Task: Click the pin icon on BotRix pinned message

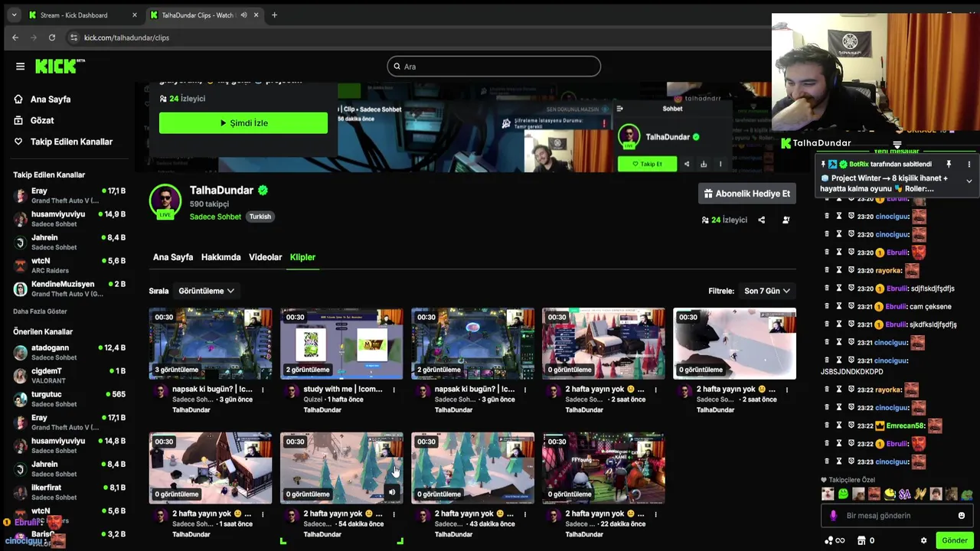Action: (x=949, y=164)
